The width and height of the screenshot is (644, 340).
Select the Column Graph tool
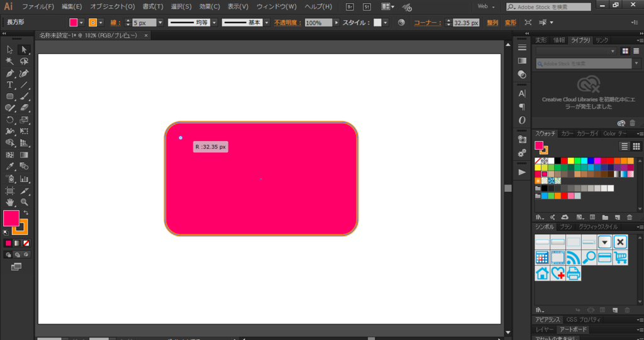(x=24, y=179)
